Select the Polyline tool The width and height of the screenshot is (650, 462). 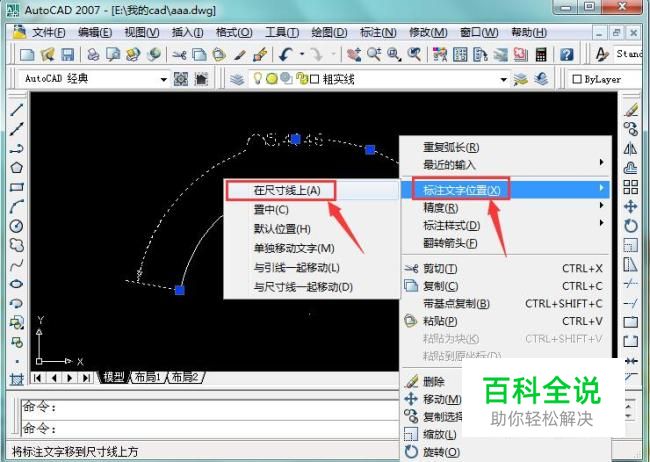click(17, 148)
